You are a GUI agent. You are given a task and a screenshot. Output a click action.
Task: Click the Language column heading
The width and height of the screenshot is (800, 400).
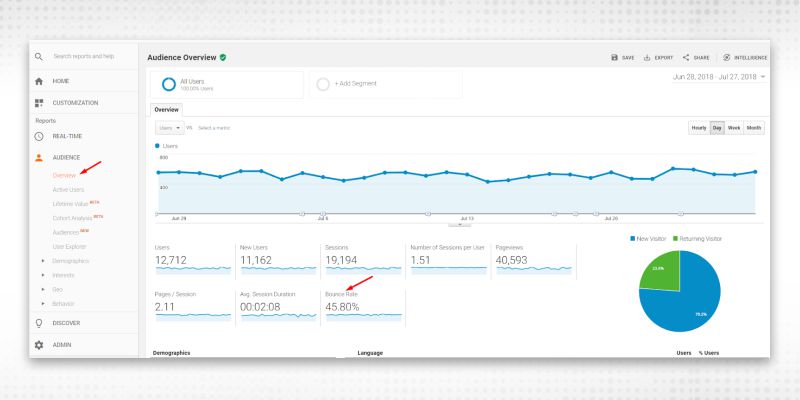370,353
